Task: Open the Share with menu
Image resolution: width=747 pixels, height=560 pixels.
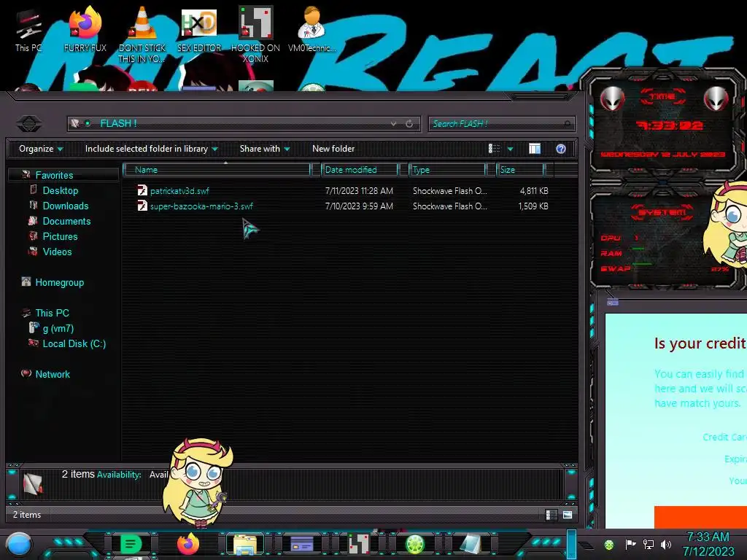Action: click(265, 149)
